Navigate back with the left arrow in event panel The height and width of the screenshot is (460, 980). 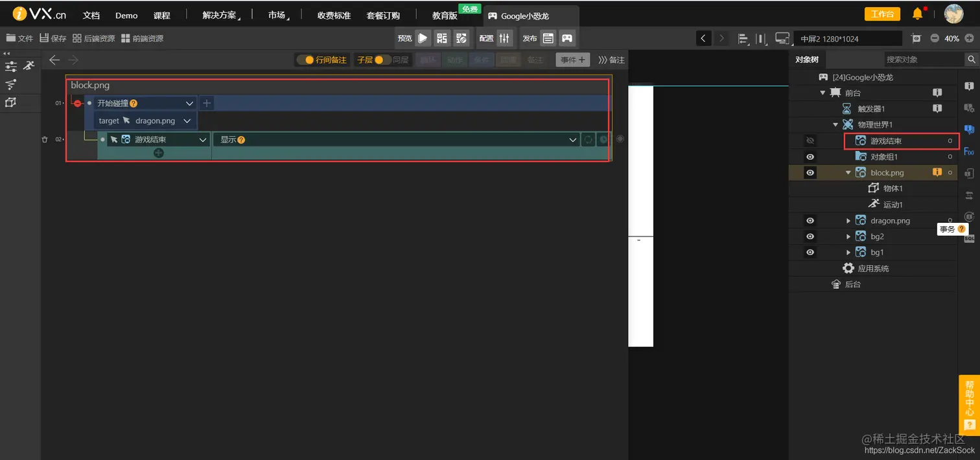tap(54, 60)
